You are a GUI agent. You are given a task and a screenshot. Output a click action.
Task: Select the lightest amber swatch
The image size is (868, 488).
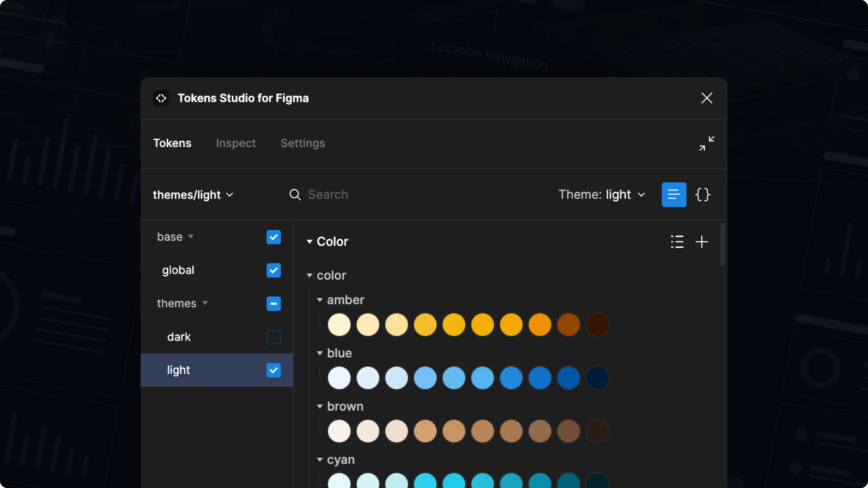click(339, 325)
